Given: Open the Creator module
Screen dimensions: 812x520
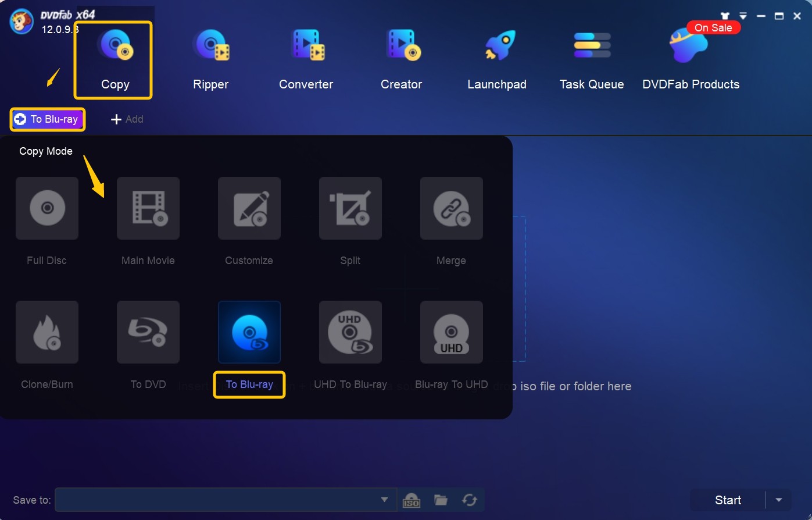Looking at the screenshot, I should tap(401, 55).
